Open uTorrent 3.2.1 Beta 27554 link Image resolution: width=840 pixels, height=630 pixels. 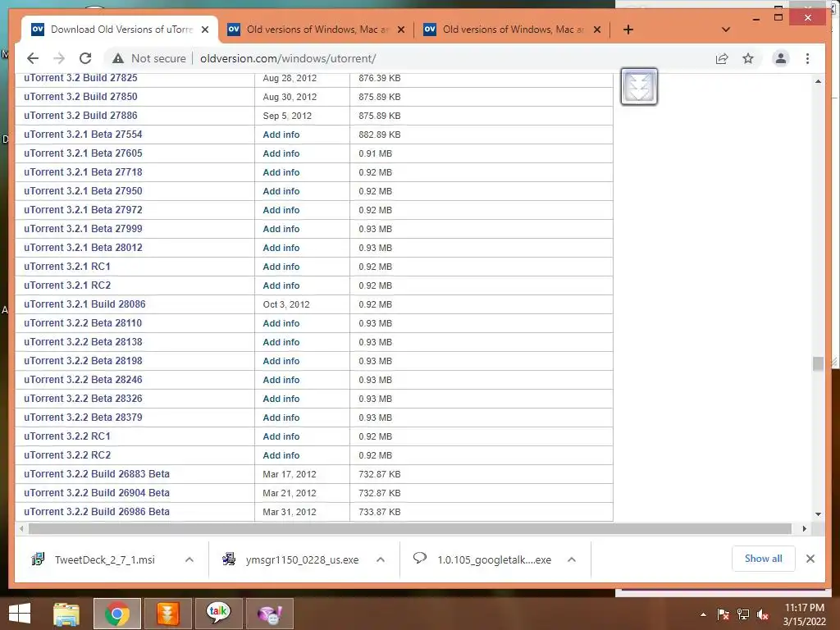83,135
